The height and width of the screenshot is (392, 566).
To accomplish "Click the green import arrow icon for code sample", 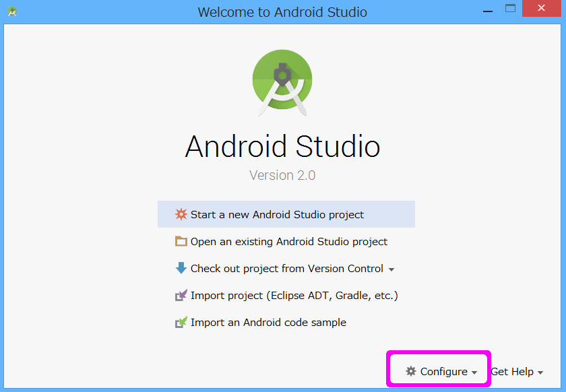I will (181, 322).
